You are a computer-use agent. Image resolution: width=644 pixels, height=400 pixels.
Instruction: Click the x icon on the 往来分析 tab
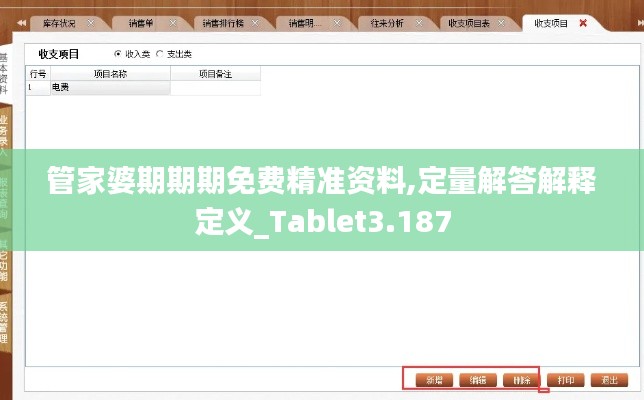(x=419, y=23)
